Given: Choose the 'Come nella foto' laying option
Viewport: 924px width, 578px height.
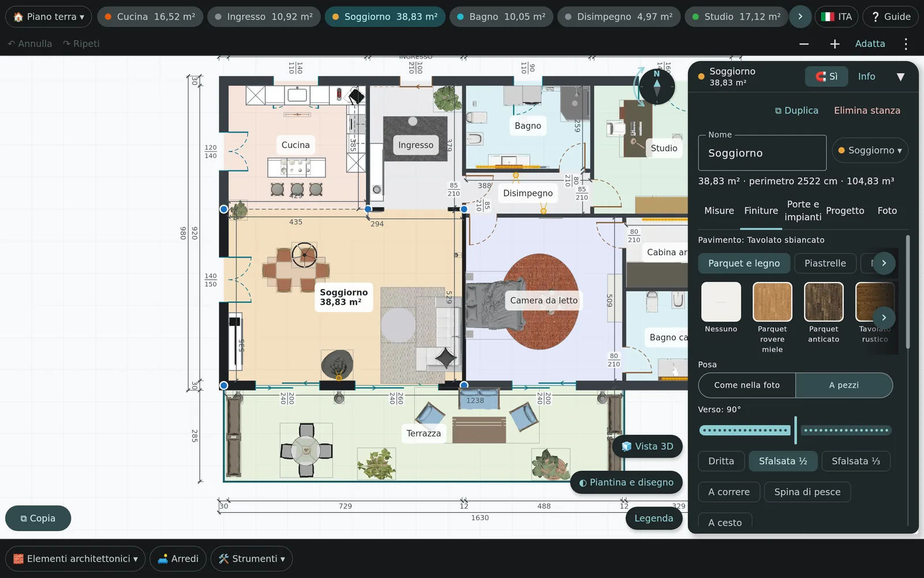Looking at the screenshot, I should 747,385.
